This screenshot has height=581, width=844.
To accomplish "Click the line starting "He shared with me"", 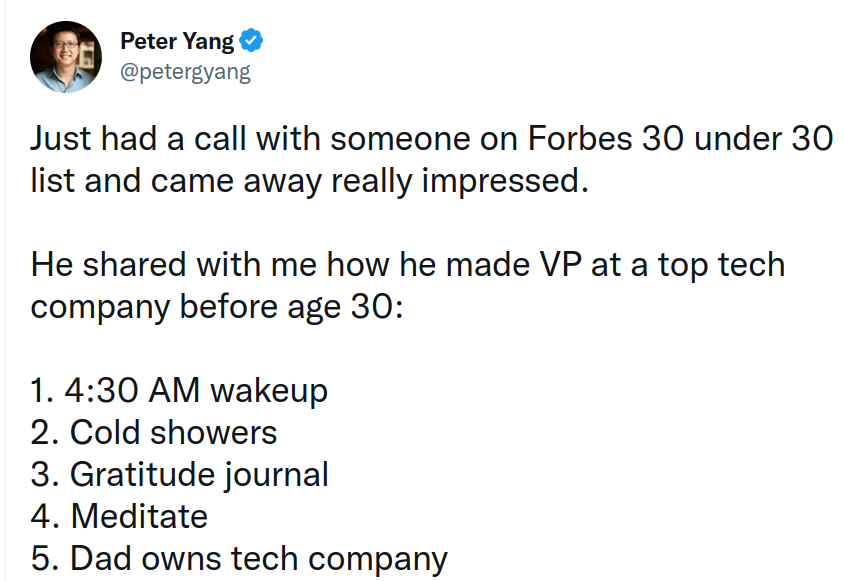I will (x=407, y=265).
